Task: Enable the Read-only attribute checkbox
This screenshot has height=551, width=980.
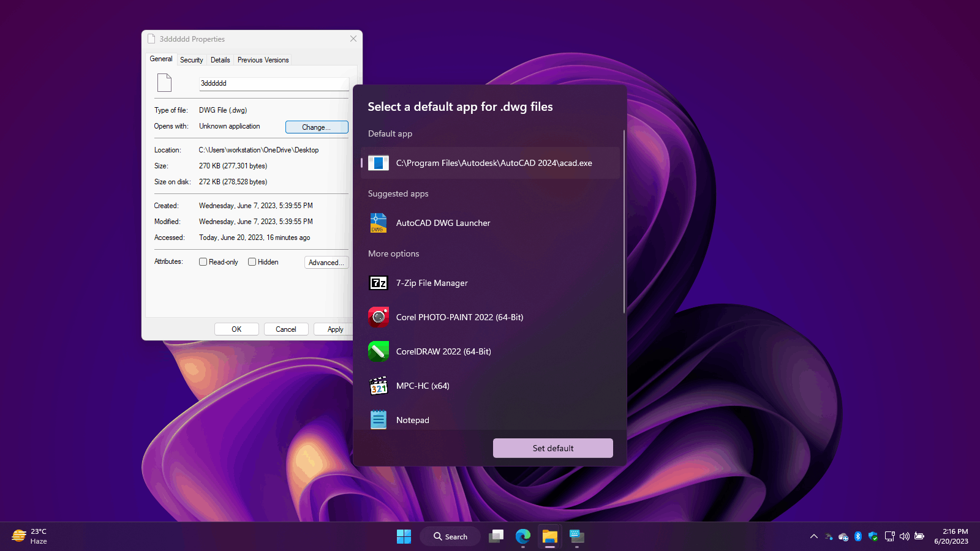Action: coord(203,262)
